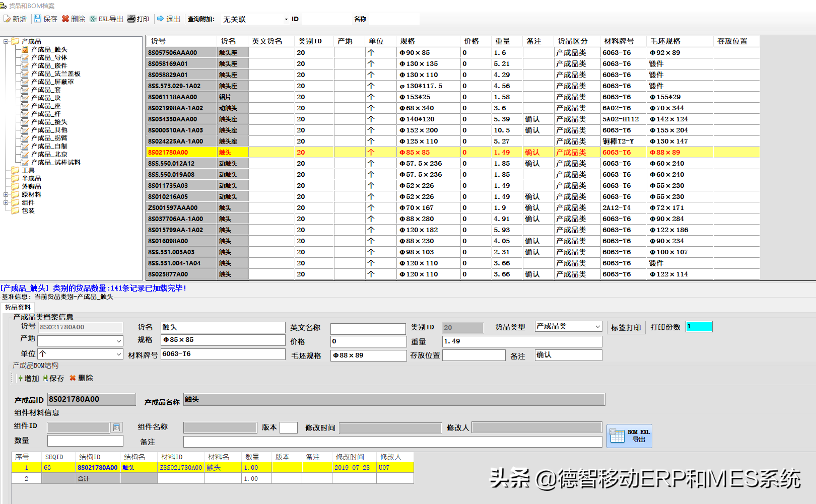
Task: Open the 单位 dropdown
Action: (x=119, y=354)
